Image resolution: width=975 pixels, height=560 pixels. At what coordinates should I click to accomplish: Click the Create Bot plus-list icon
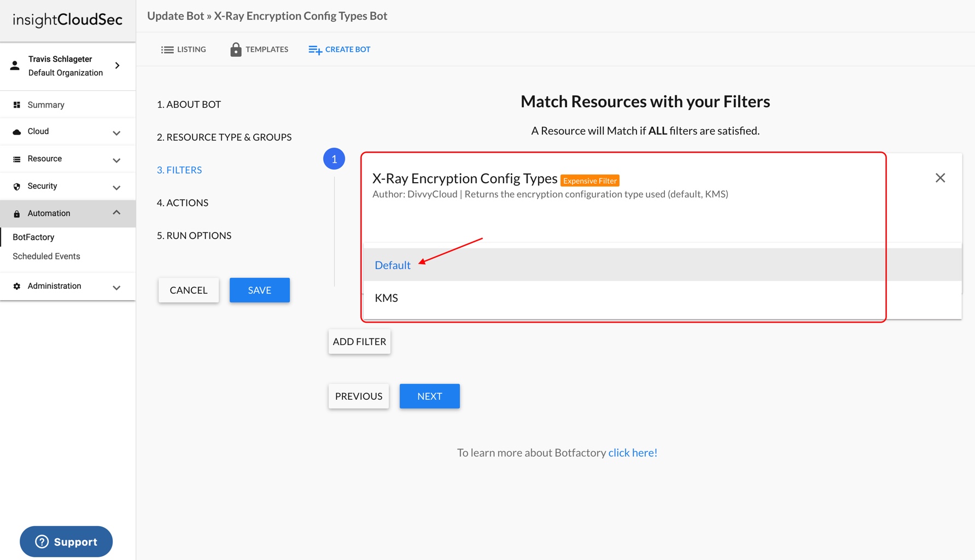tap(315, 50)
